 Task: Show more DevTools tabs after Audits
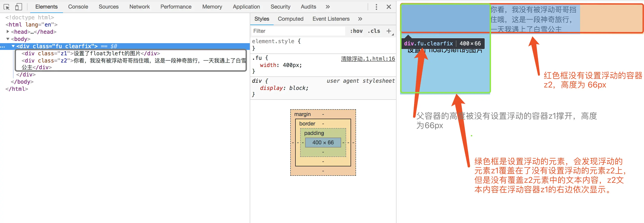click(x=328, y=7)
